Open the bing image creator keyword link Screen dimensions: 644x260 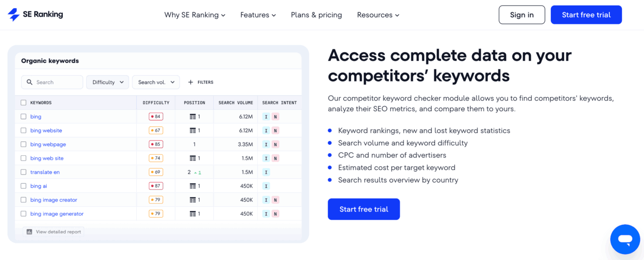[53, 200]
